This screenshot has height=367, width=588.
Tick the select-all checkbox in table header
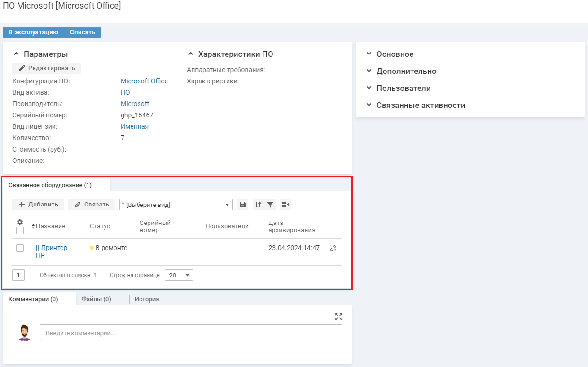coord(20,231)
